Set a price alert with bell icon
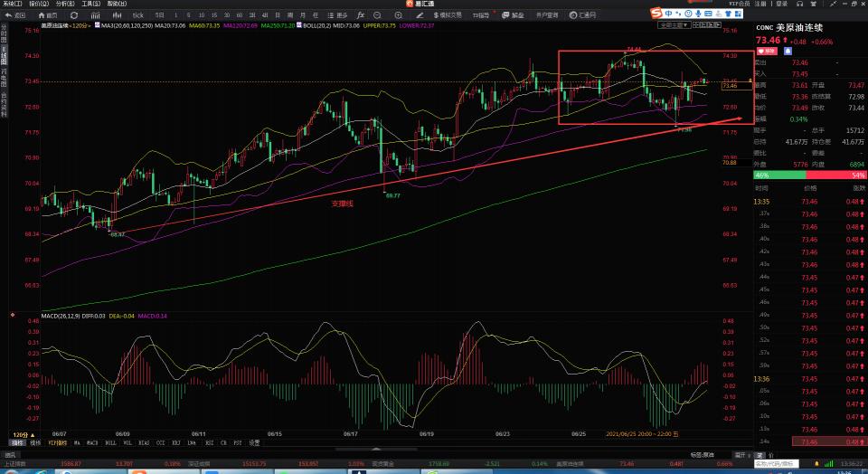The width and height of the screenshot is (868, 474). [788, 51]
